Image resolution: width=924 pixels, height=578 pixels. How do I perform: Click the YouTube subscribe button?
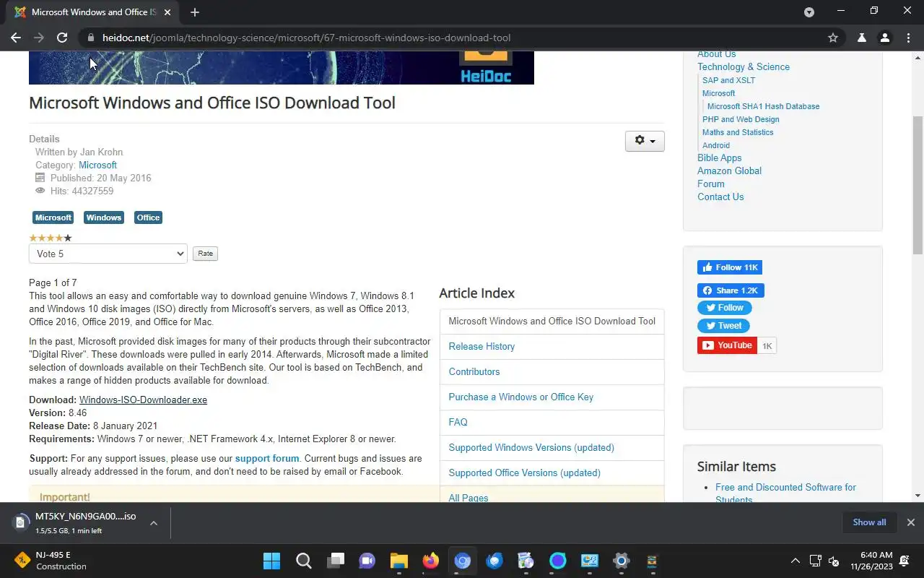(x=727, y=345)
